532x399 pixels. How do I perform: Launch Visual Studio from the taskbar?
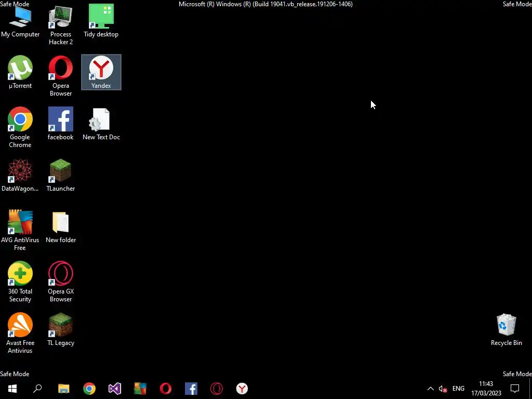pos(115,389)
